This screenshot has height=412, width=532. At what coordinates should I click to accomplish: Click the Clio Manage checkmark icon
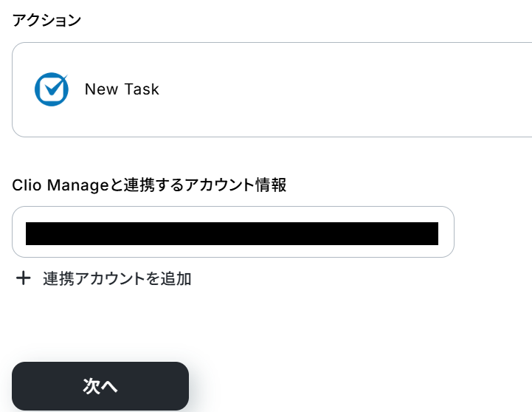point(52,89)
